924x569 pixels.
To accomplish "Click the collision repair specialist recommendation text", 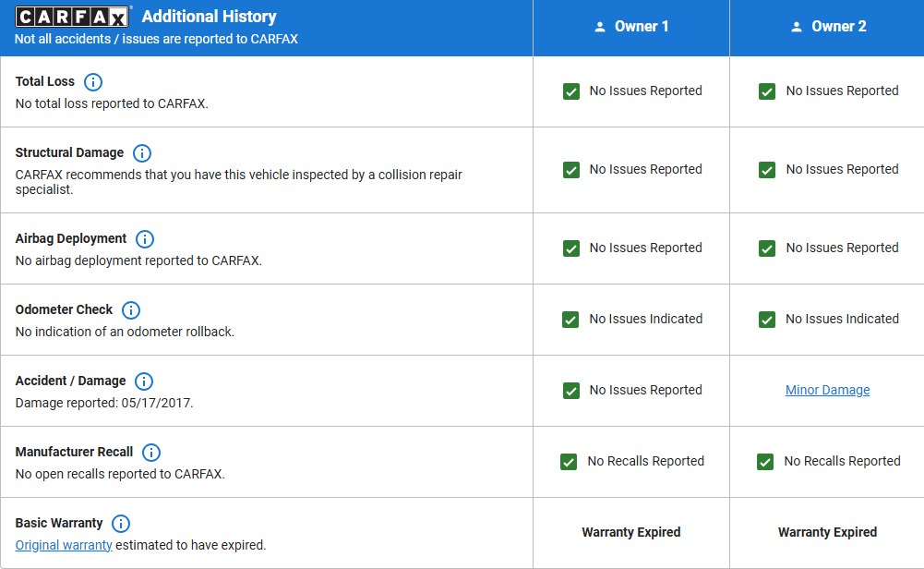I will pos(239,182).
